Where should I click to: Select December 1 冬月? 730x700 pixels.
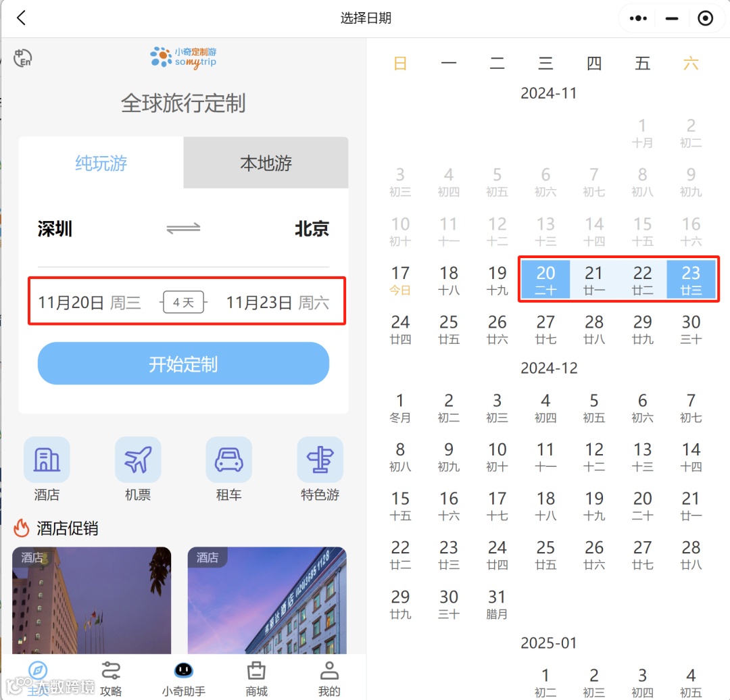(400, 407)
